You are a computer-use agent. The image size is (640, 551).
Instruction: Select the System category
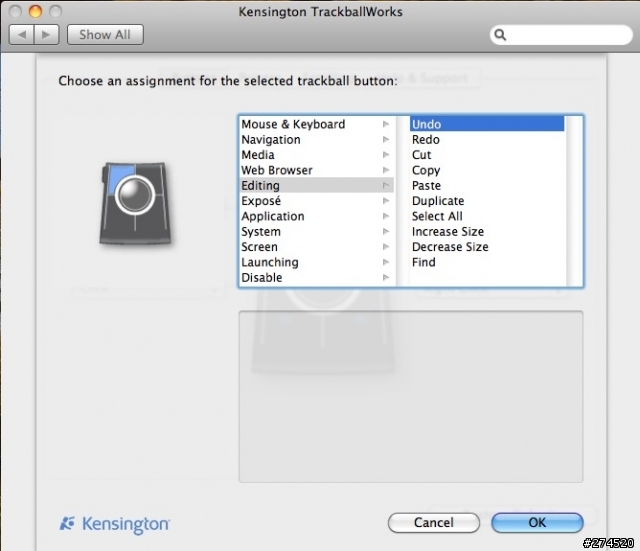coord(316,231)
